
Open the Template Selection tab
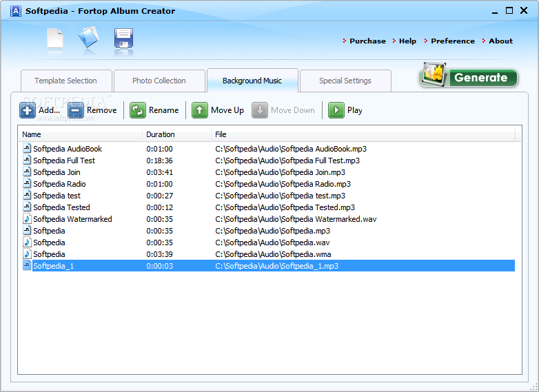pyautogui.click(x=66, y=81)
